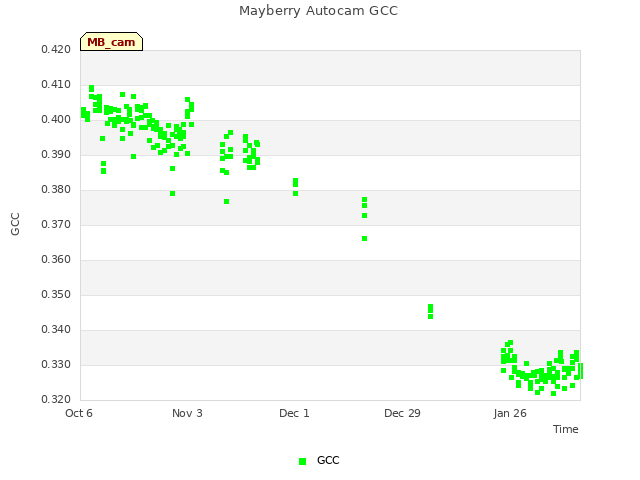This screenshot has width=640, height=480.
Task: Click the 0.370 y-axis tick label
Action: coord(56,224)
